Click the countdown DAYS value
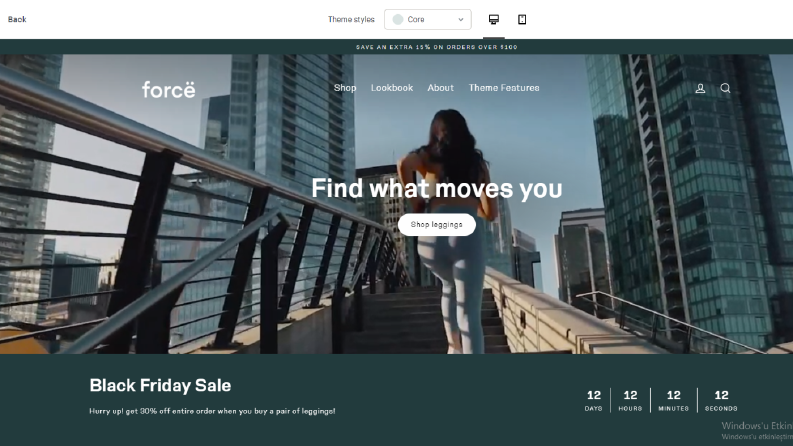The width and height of the screenshot is (793, 446). pos(594,395)
